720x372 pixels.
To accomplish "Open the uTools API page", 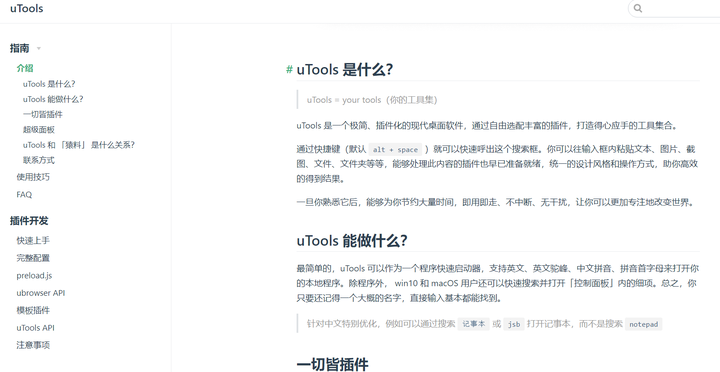I will tap(35, 327).
